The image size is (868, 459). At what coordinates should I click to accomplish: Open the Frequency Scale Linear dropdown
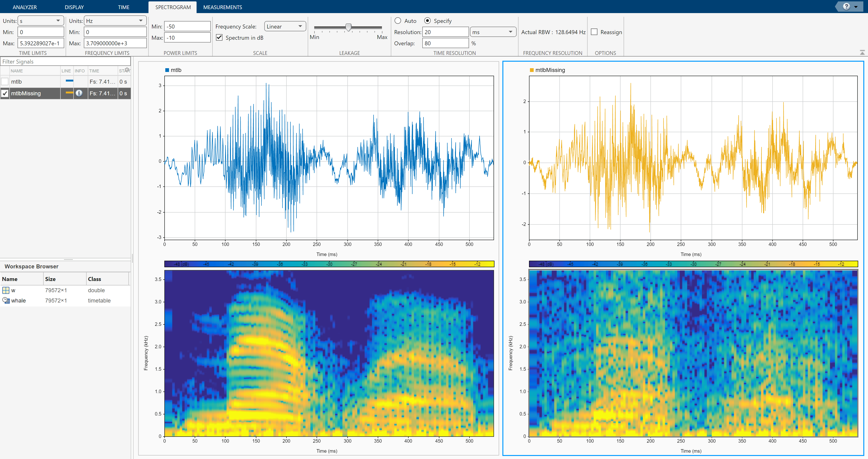tap(285, 26)
